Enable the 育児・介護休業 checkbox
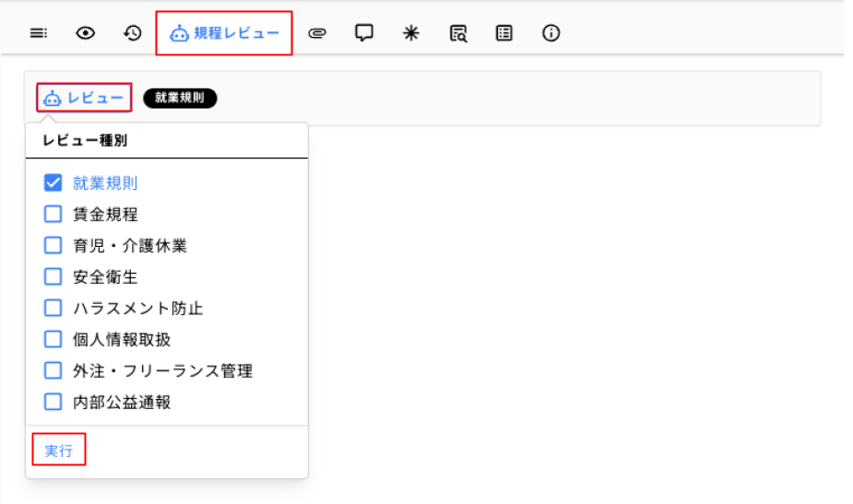Viewport: 853px width, 504px height. tap(53, 245)
